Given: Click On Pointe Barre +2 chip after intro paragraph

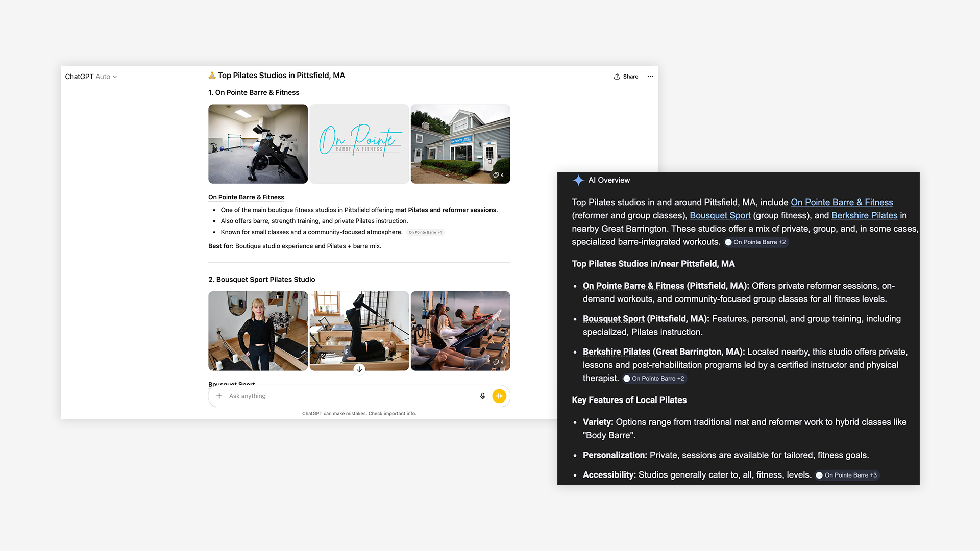Looking at the screenshot, I should pyautogui.click(x=756, y=242).
